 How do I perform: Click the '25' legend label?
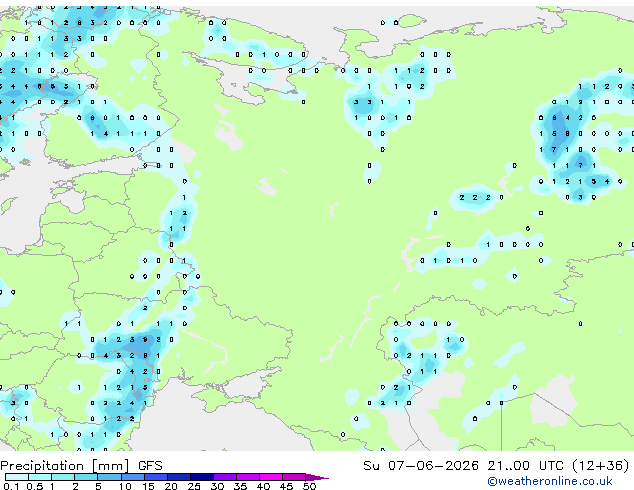pyautogui.click(x=194, y=486)
